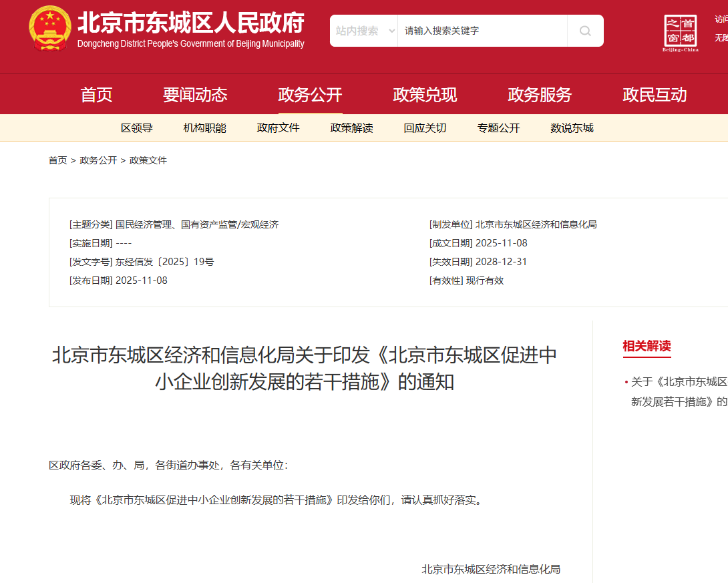728x583 pixels.
Task: Open the 区领导 submenu link
Action: pyautogui.click(x=136, y=128)
